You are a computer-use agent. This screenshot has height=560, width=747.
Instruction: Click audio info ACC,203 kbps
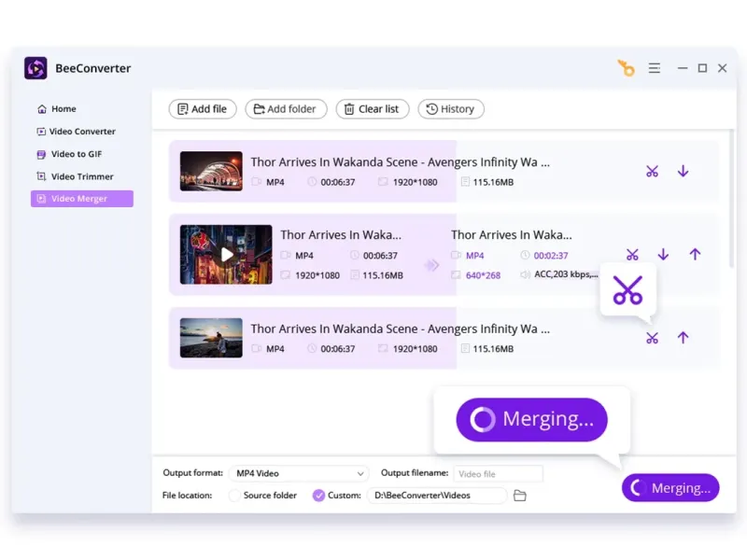566,274
